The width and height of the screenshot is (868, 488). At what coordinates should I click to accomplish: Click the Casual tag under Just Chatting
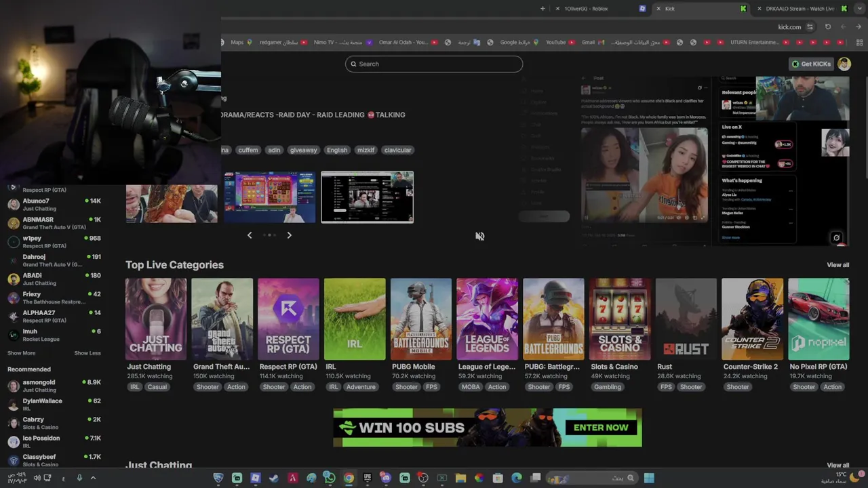(157, 387)
